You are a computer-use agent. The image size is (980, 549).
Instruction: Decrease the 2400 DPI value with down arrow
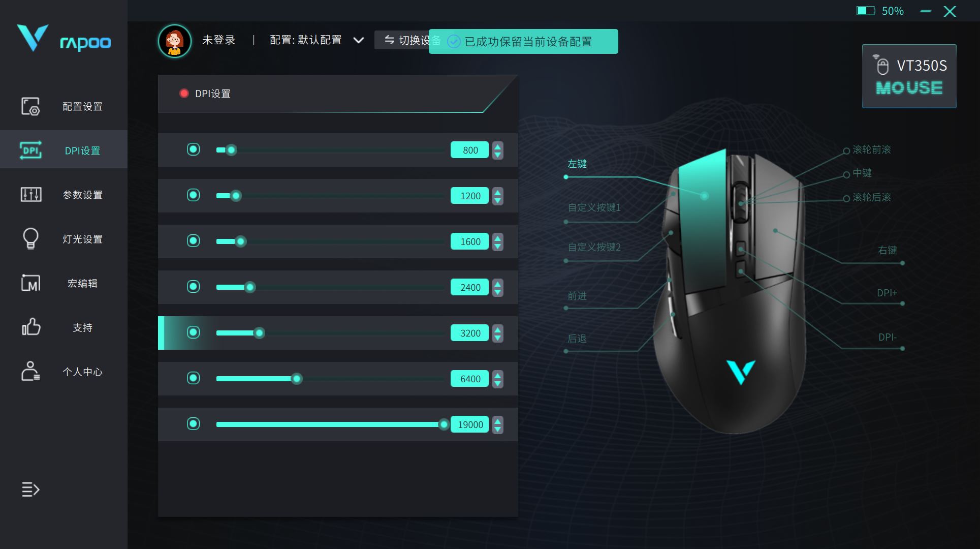tap(498, 292)
